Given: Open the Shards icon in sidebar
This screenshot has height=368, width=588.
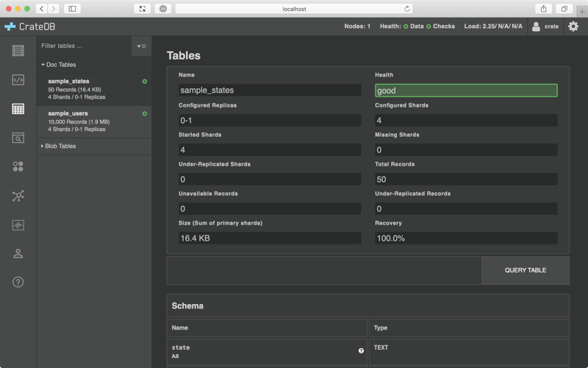Looking at the screenshot, I should click(x=18, y=166).
